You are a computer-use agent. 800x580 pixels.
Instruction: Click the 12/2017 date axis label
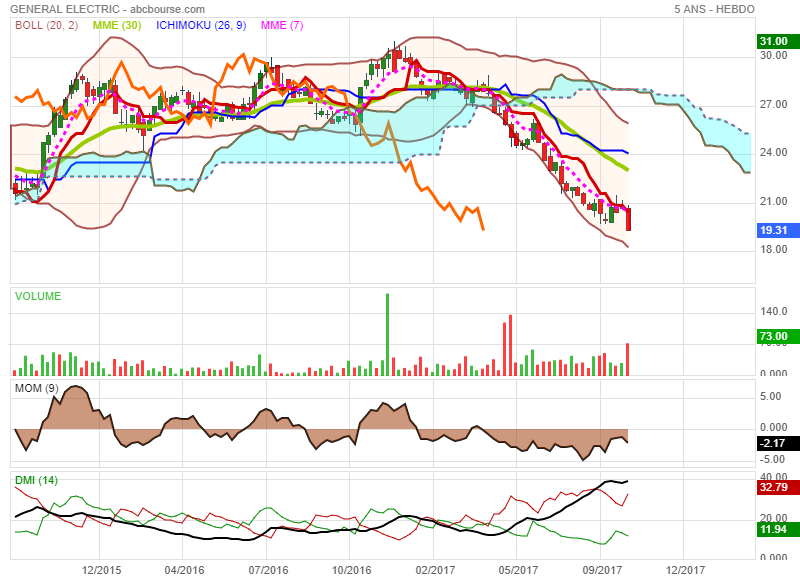(685, 570)
